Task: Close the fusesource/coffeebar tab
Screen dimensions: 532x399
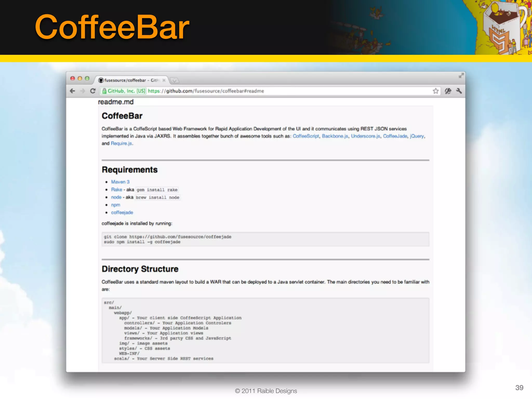Action: point(164,80)
